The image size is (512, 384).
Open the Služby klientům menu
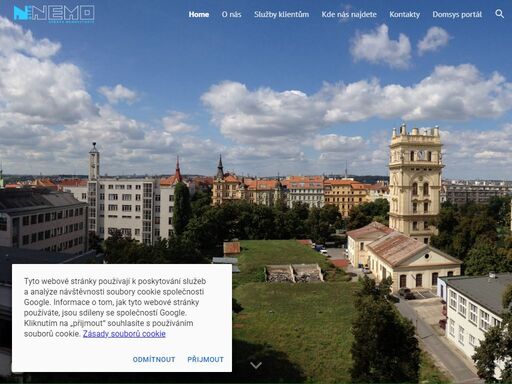tap(281, 14)
